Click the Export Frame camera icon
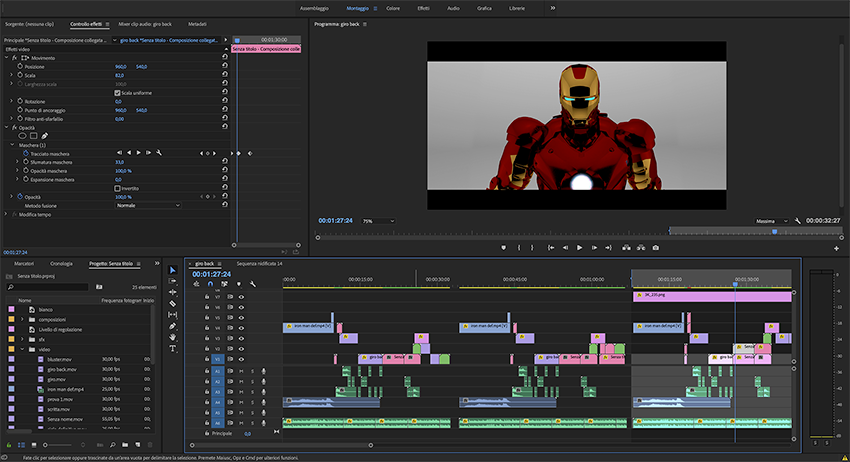This screenshot has width=850, height=462. 655,248
